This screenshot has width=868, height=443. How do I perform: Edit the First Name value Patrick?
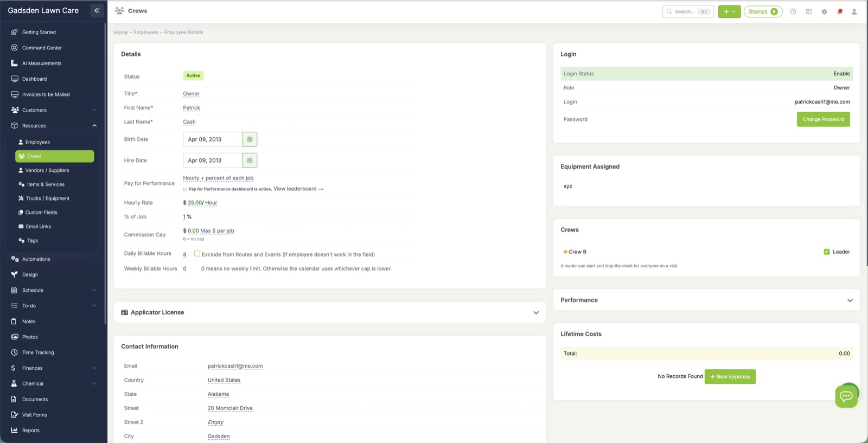pyautogui.click(x=192, y=108)
